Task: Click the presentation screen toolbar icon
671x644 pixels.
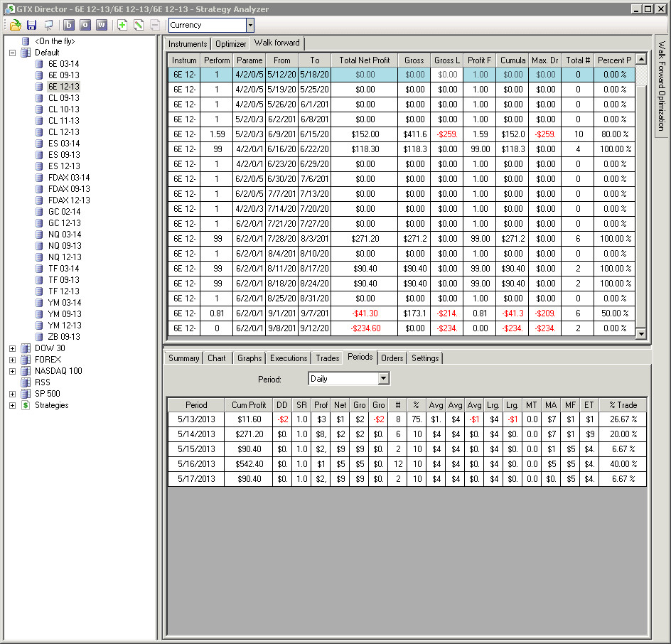Action: pos(48,26)
